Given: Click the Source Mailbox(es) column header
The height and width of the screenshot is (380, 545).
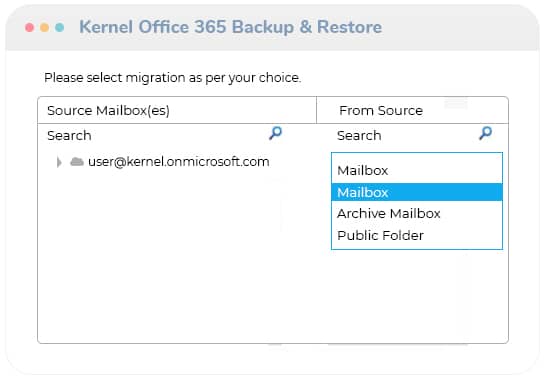Looking at the screenshot, I should [x=177, y=110].
